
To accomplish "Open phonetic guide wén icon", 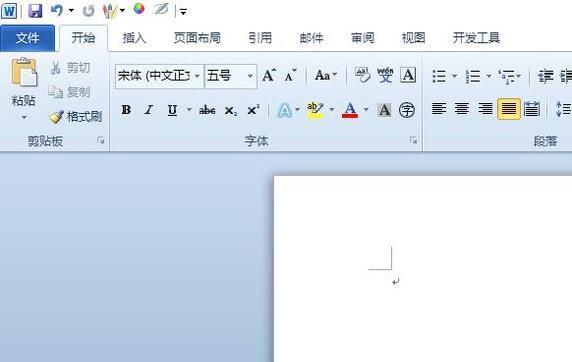I will 385,75.
